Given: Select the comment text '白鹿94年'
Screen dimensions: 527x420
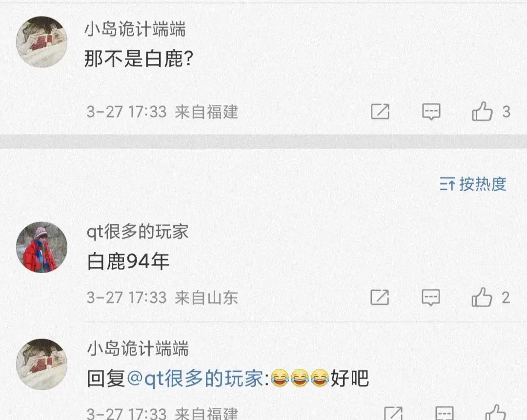Looking at the screenshot, I should (x=128, y=261).
